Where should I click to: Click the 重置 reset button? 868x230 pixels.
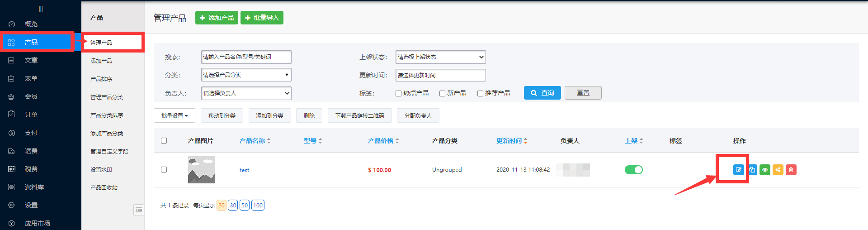click(583, 93)
